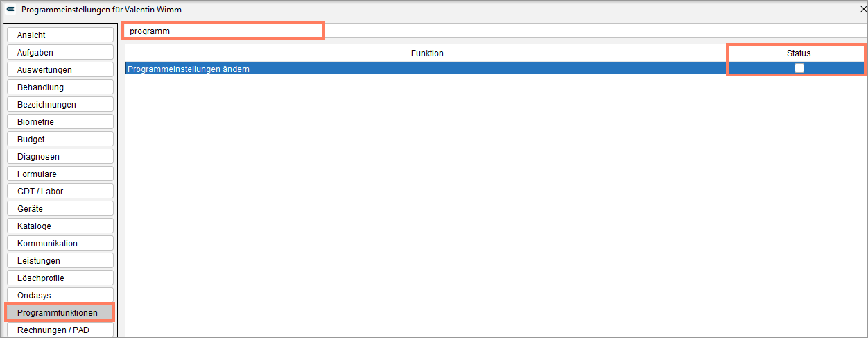Open the Ansicht settings category
This screenshot has height=338, width=868.
point(60,35)
